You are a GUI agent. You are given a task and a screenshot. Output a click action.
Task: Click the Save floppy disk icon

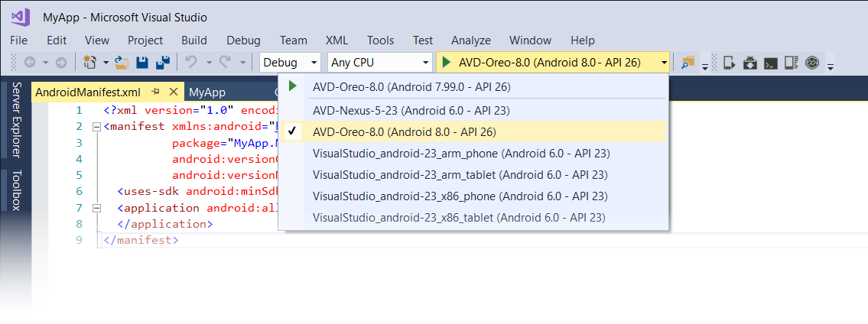click(x=142, y=63)
